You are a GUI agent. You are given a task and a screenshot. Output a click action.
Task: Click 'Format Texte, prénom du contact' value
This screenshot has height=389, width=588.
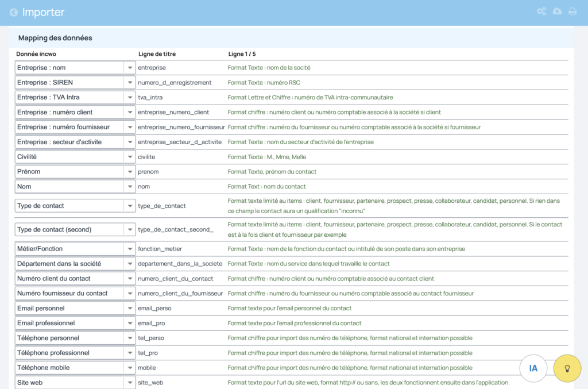272,172
